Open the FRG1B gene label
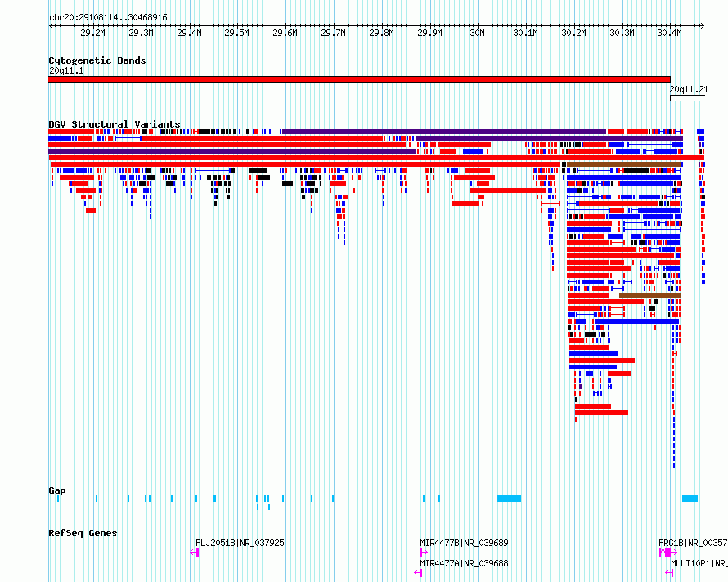This screenshot has height=582, width=728. point(693,543)
